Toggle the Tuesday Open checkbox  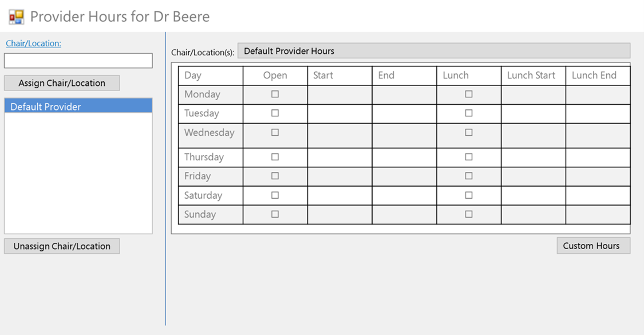click(275, 113)
